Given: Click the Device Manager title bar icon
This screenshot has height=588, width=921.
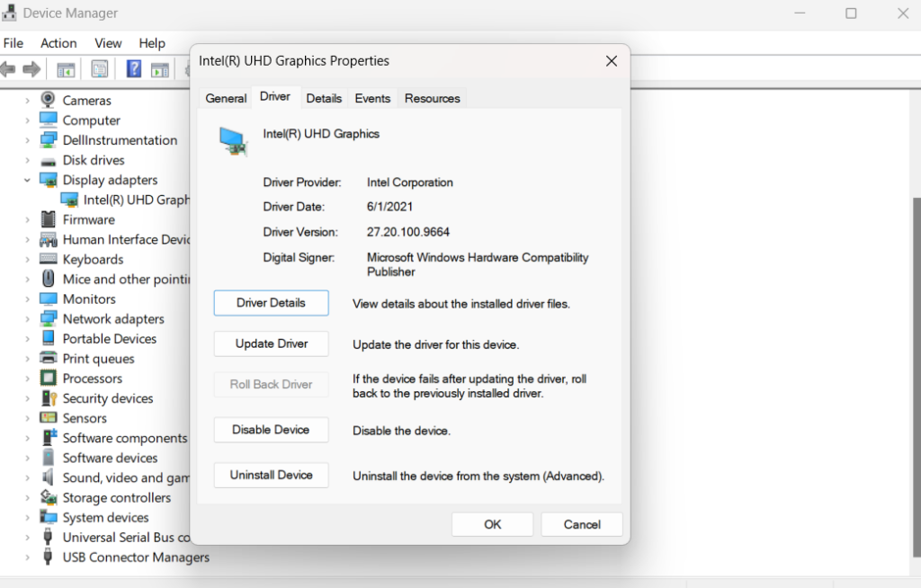Looking at the screenshot, I should (x=9, y=13).
